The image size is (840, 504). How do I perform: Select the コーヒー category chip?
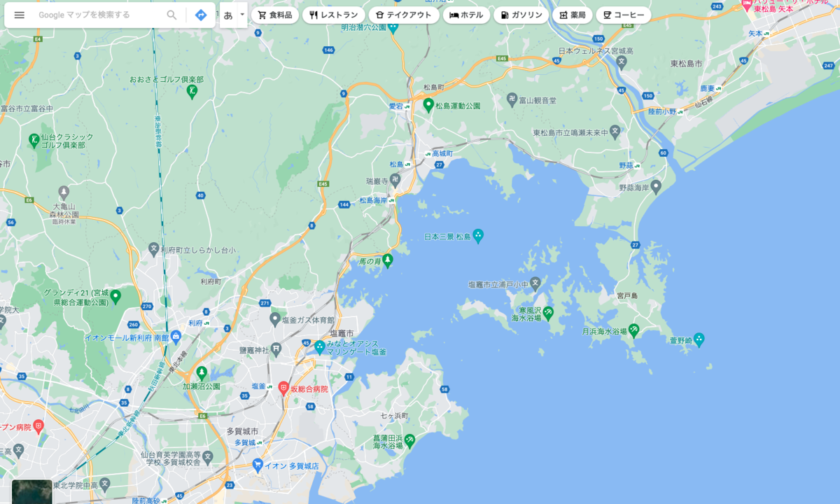[x=623, y=15]
